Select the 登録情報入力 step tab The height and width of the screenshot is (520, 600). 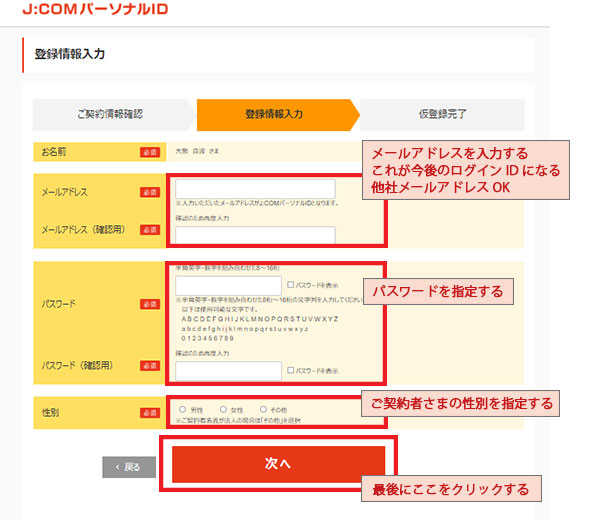coord(278,114)
